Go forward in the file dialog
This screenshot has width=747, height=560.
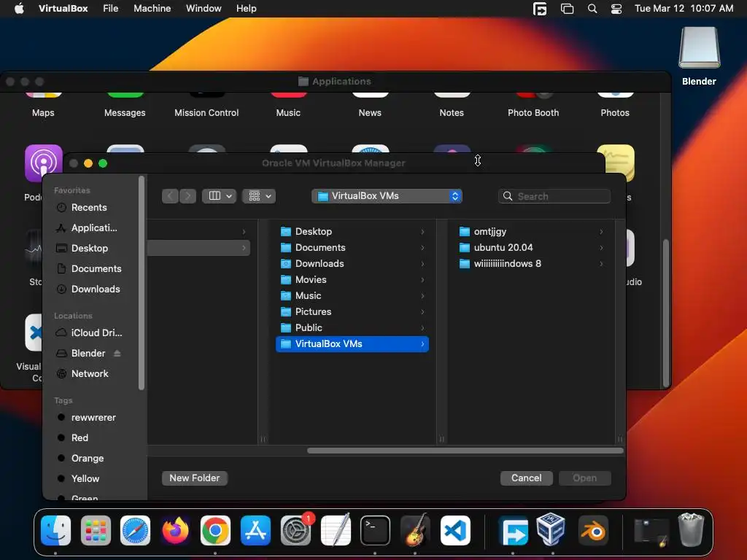pos(187,196)
